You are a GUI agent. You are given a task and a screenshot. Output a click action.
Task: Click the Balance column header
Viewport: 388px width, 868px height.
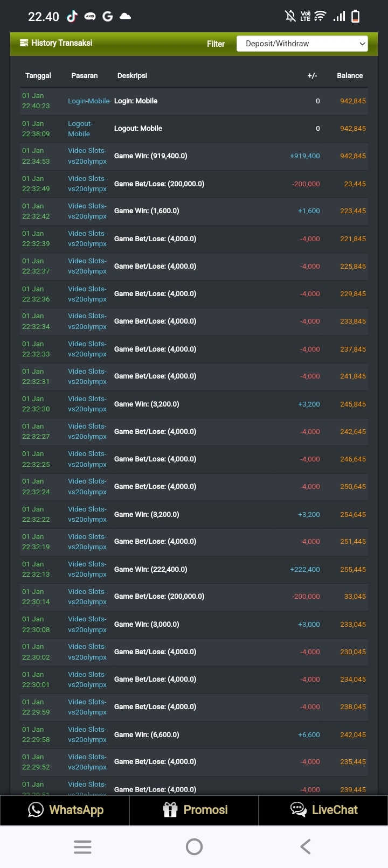tap(349, 75)
